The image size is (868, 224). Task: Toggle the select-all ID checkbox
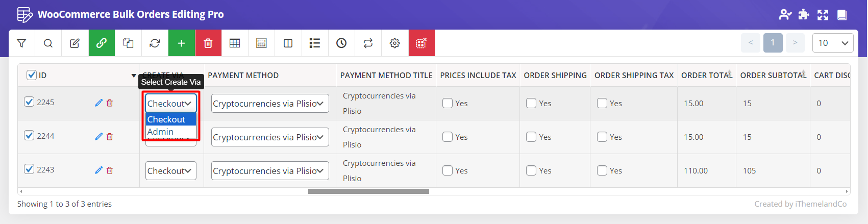tap(32, 75)
